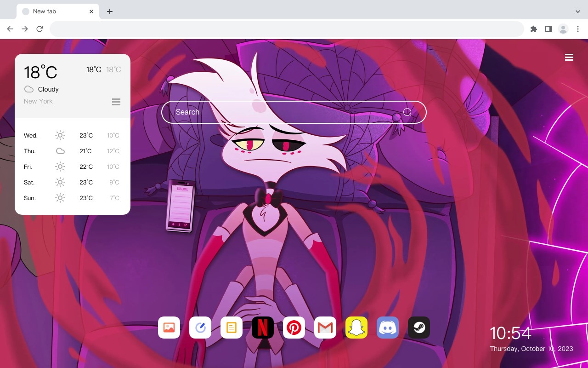Screen dimensions: 588x368
Task: Open the tab search dropdown arrow
Action: click(x=578, y=11)
